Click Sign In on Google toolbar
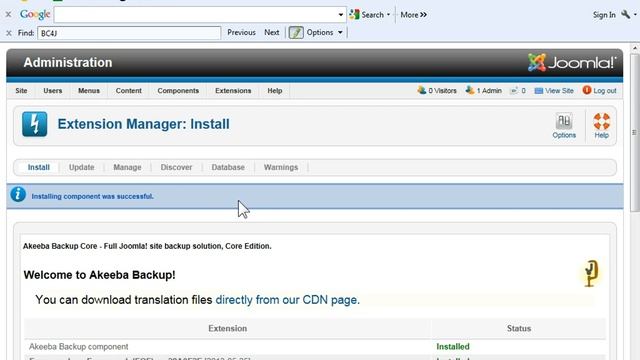The width and height of the screenshot is (640, 360). coord(604,15)
